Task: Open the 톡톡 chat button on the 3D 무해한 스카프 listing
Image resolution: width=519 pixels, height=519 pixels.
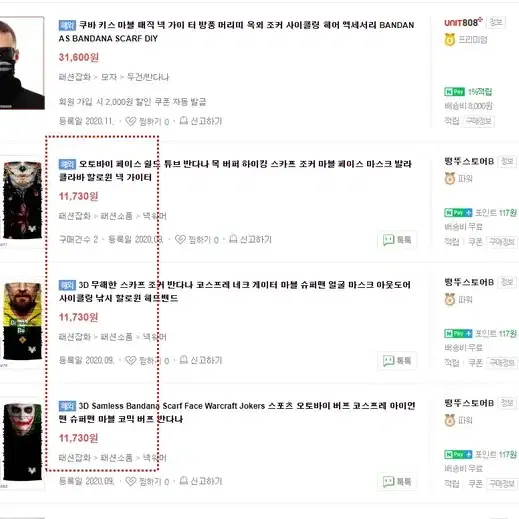Action: [397, 360]
